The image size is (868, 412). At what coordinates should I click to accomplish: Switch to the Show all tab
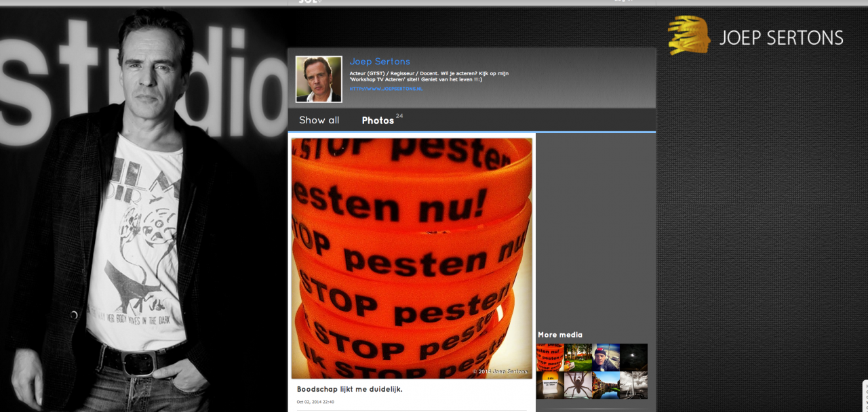click(x=319, y=120)
